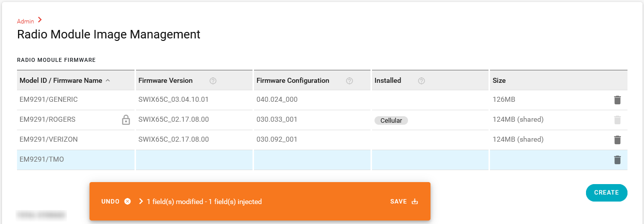Open help for Firmware Version column
The image size is (644, 224).
[213, 81]
